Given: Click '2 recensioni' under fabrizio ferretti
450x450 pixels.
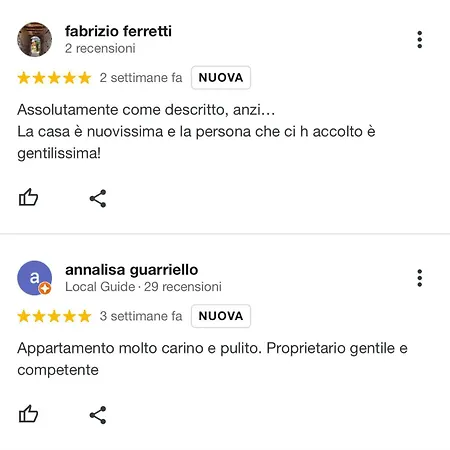Looking at the screenshot, I should tap(100, 48).
